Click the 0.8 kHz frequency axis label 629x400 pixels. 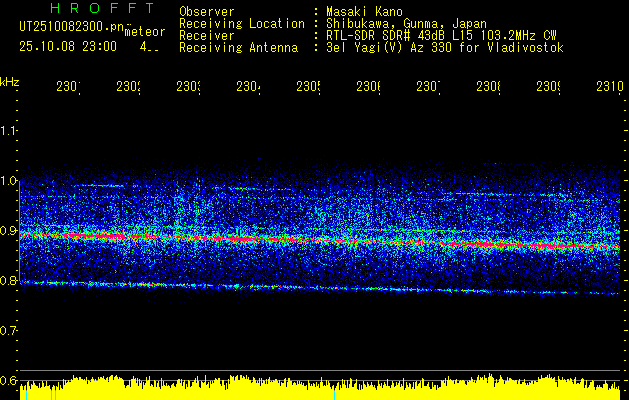(8, 280)
